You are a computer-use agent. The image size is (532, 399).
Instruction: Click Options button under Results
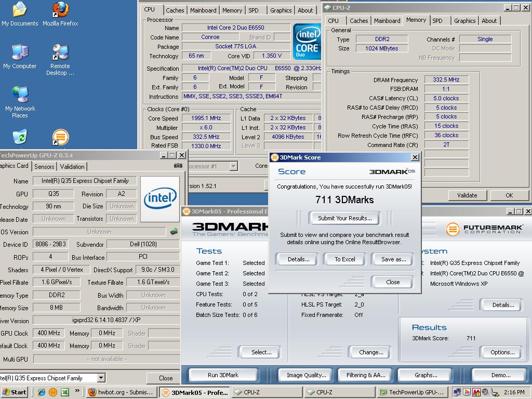pos(502,352)
